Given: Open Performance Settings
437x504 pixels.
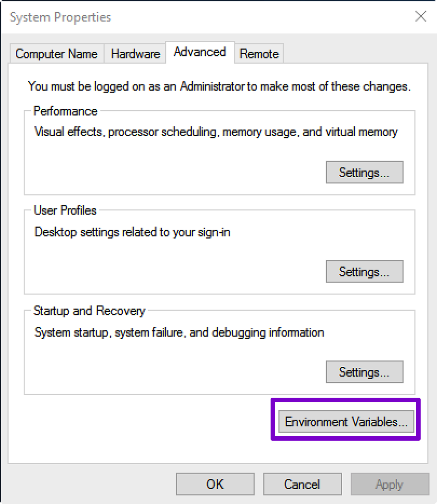Looking at the screenshot, I should pos(364,172).
